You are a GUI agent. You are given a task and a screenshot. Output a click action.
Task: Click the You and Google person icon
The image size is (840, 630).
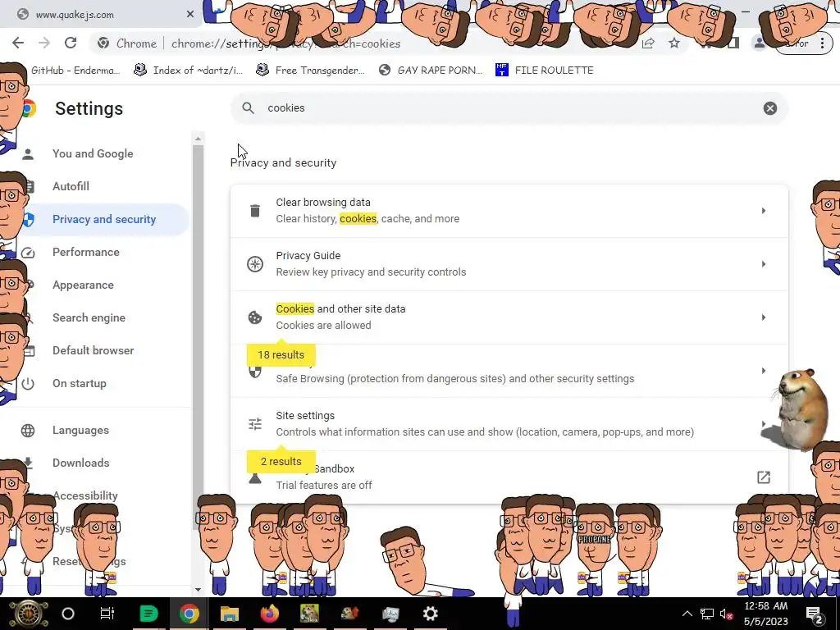point(28,154)
